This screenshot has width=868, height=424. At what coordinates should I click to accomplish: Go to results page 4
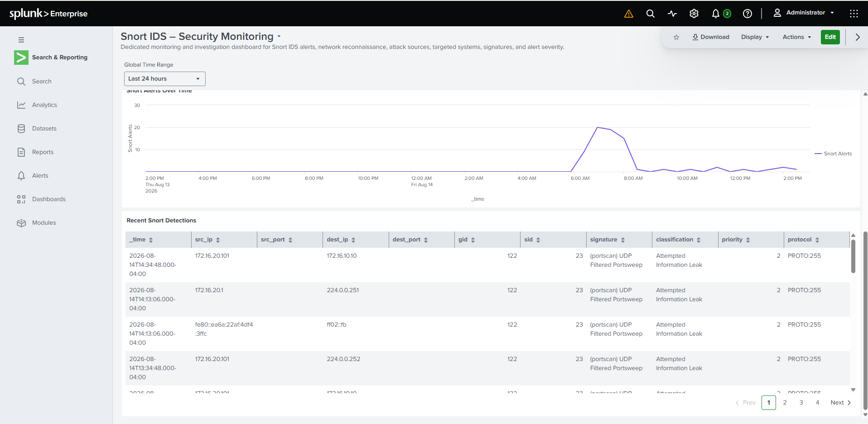817,403
